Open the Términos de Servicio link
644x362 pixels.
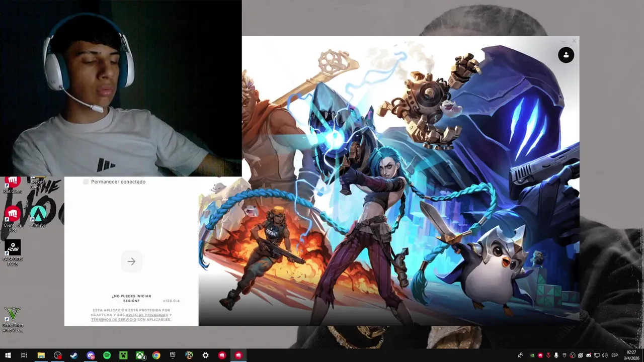(114, 319)
